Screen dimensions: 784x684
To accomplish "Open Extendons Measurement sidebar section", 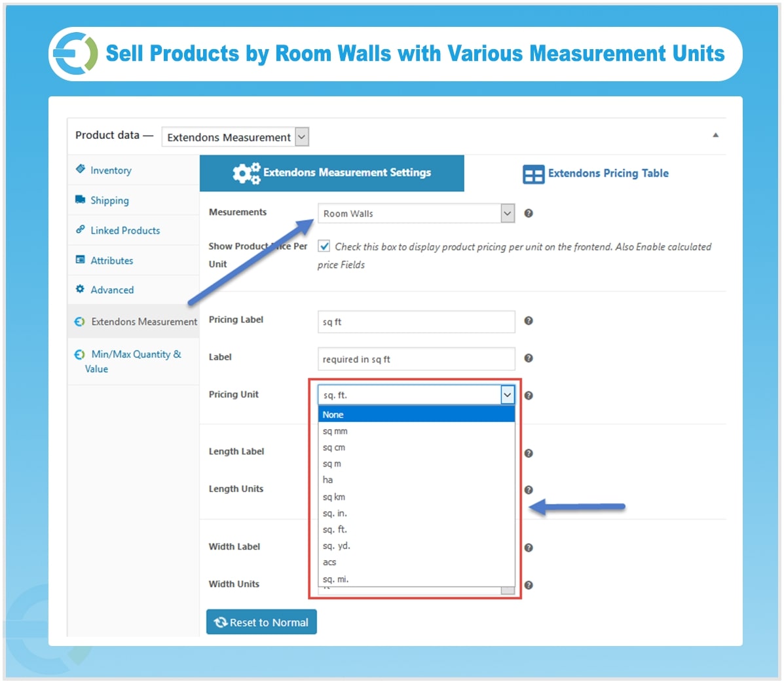I will click(133, 322).
